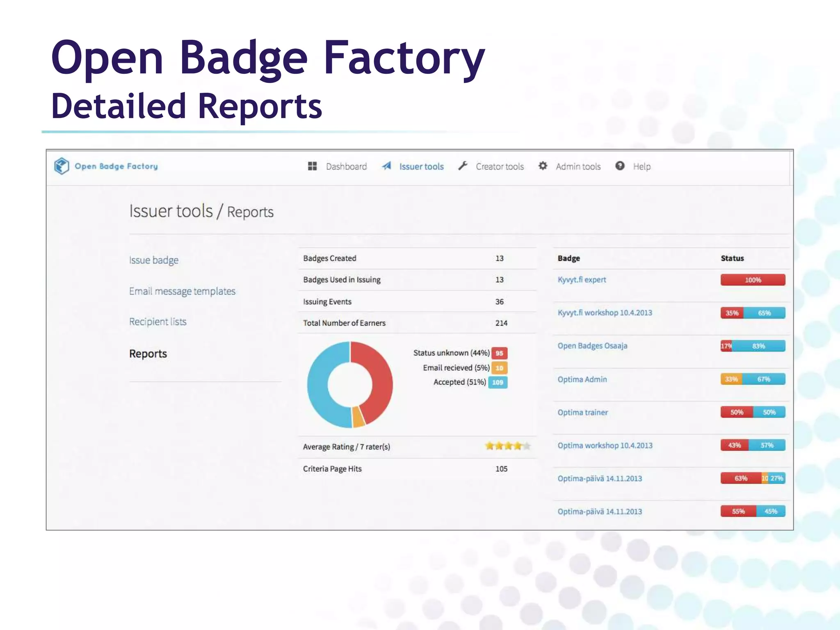Open the Optima trainer badge
This screenshot has height=630, width=840.
click(x=582, y=413)
